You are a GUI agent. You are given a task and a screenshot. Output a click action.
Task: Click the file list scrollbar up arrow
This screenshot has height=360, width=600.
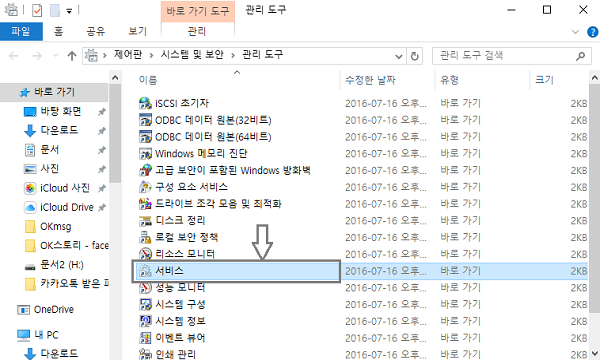pyautogui.click(x=595, y=78)
